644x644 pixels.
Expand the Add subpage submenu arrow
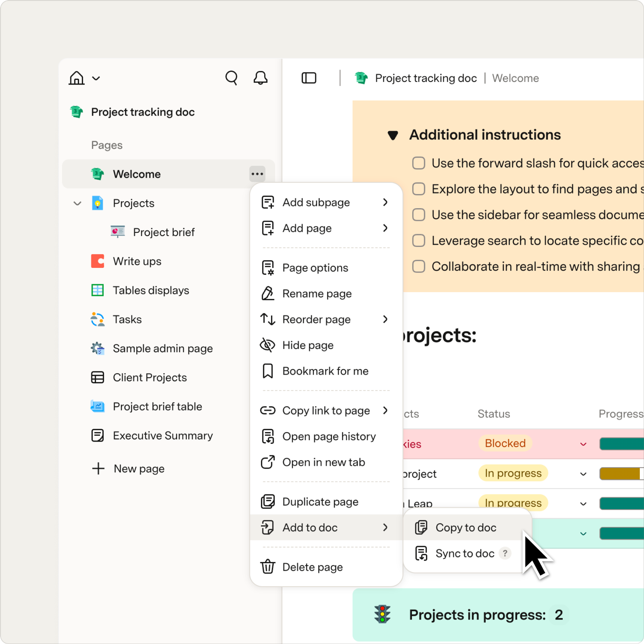click(385, 202)
